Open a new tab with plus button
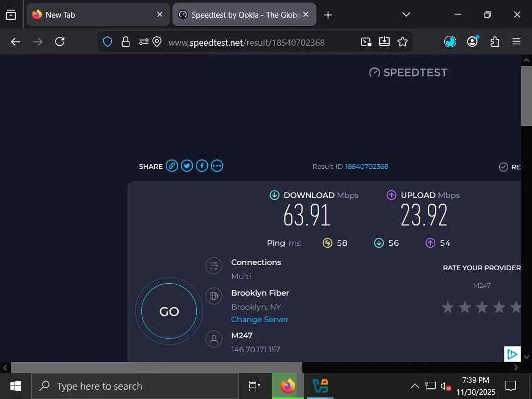 pos(328,15)
